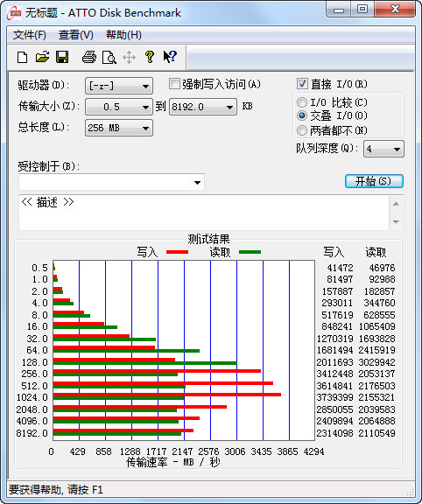Viewport: 422px width, 504px height.
Task: Click the green read legend swatch
Action: point(250,252)
